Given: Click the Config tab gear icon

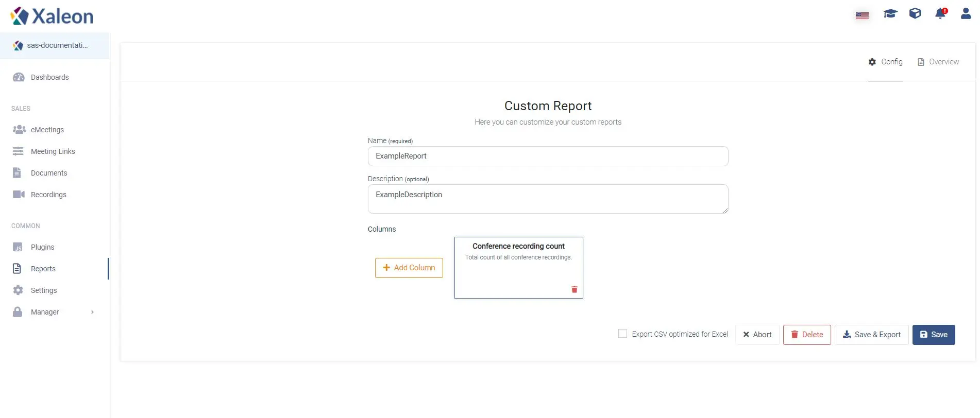Looking at the screenshot, I should pyautogui.click(x=872, y=62).
